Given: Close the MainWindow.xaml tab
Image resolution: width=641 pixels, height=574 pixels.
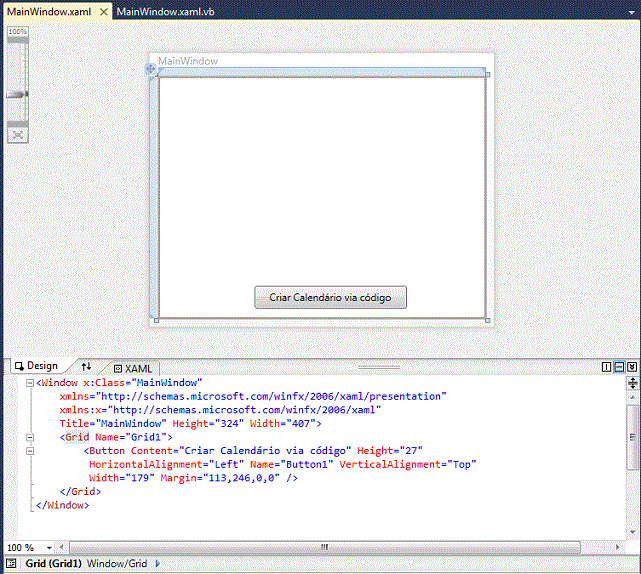Looking at the screenshot, I should tap(104, 12).
